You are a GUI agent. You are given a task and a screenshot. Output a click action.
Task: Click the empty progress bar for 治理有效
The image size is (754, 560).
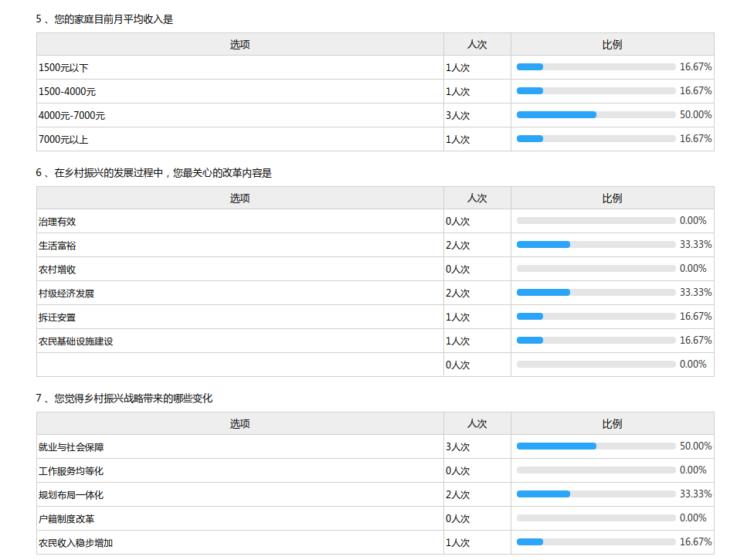point(596,221)
